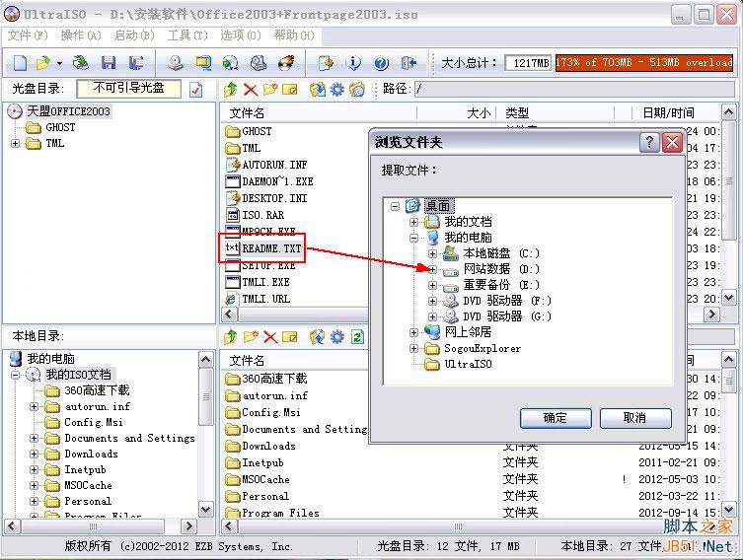
Task: Select the GHOST folder in disc tree
Action: point(60,127)
